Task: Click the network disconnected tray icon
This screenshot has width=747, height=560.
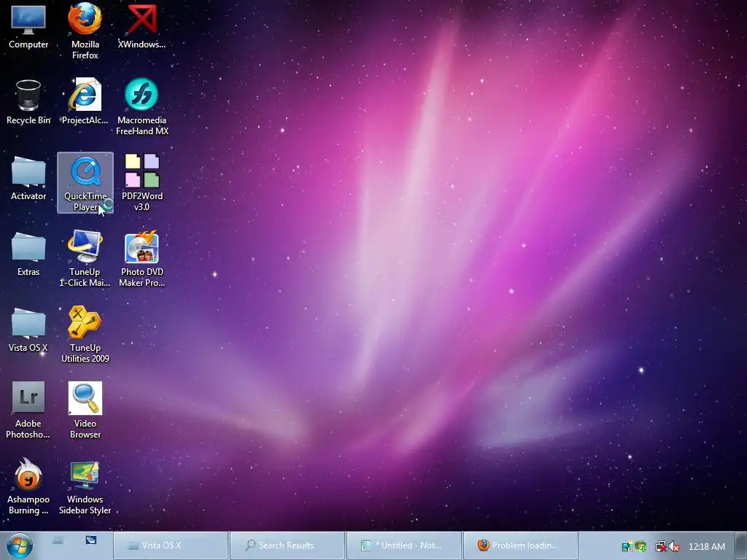Action: point(660,547)
